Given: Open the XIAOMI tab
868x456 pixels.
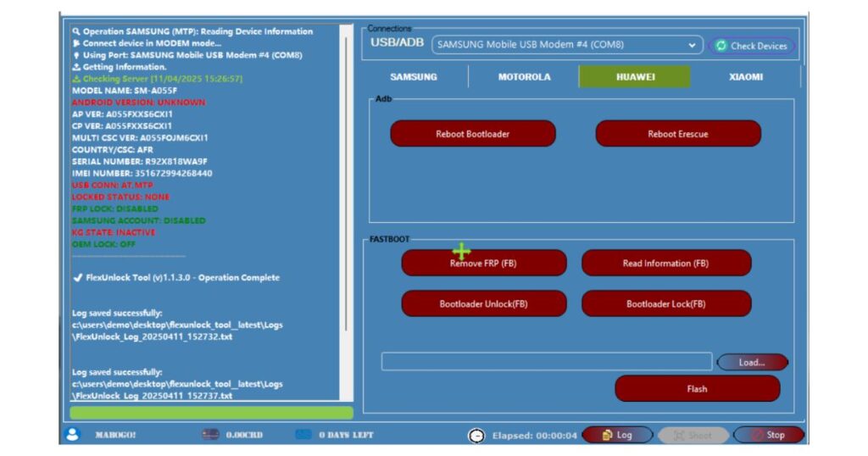Looking at the screenshot, I should pyautogui.click(x=746, y=77).
